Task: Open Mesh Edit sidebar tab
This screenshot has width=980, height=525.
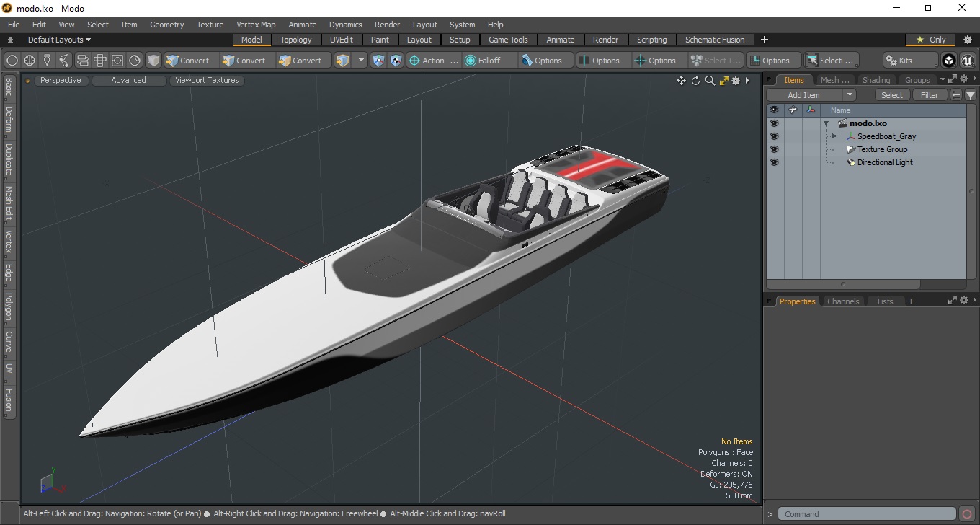Action: pos(9,205)
